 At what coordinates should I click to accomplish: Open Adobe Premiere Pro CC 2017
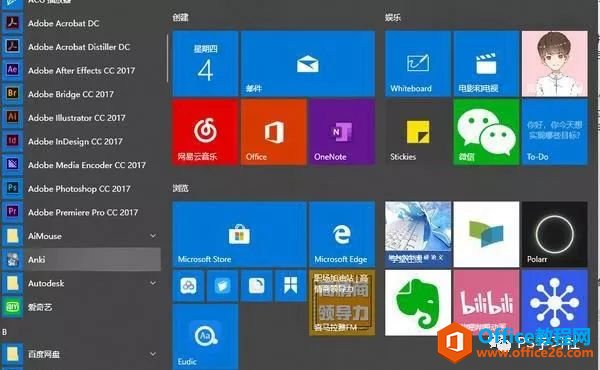(x=81, y=212)
